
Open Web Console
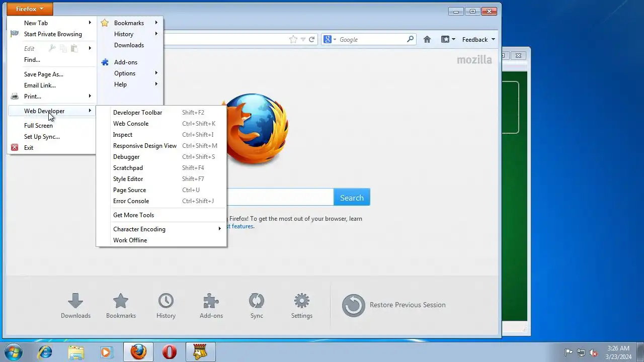(161, 124)
